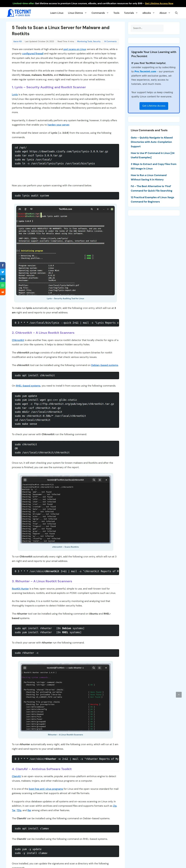Open 'How to Run a Linux Command Without Saving' article
186x868 pixels.
[x=148, y=177]
